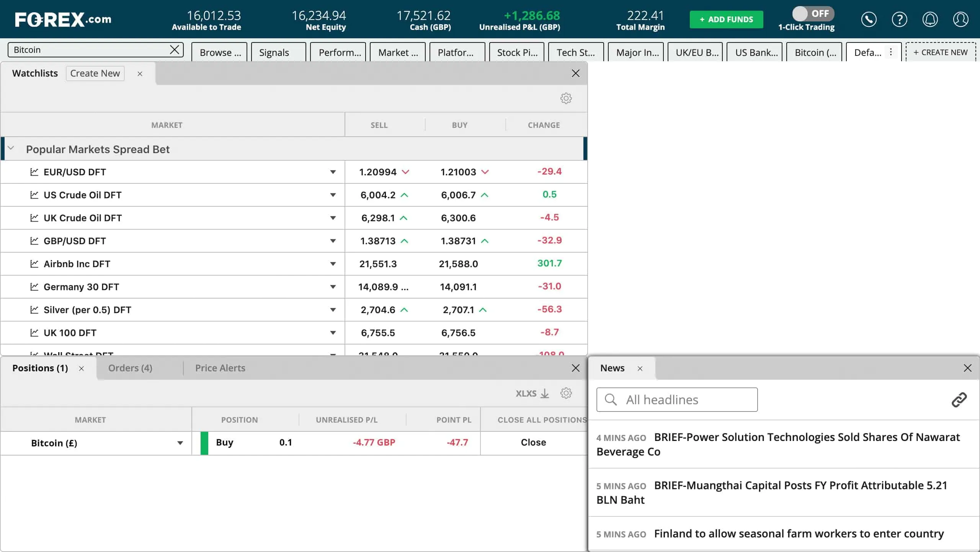Toggle 1-Click Trading switch

click(x=813, y=14)
